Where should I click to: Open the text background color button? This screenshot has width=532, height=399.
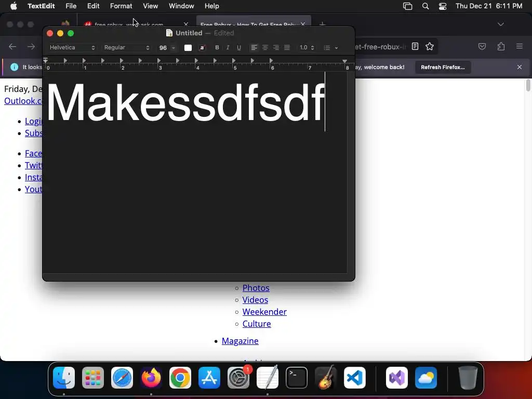(202, 47)
